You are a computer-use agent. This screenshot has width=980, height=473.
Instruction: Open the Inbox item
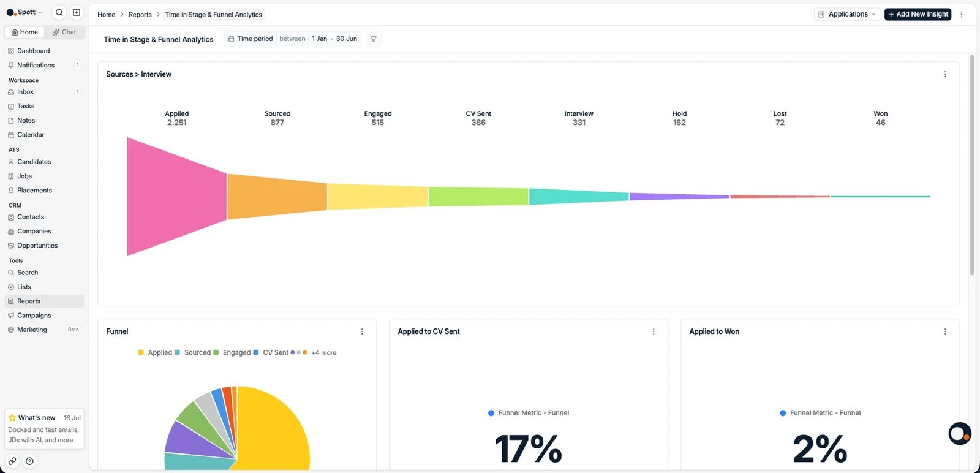point(44,92)
